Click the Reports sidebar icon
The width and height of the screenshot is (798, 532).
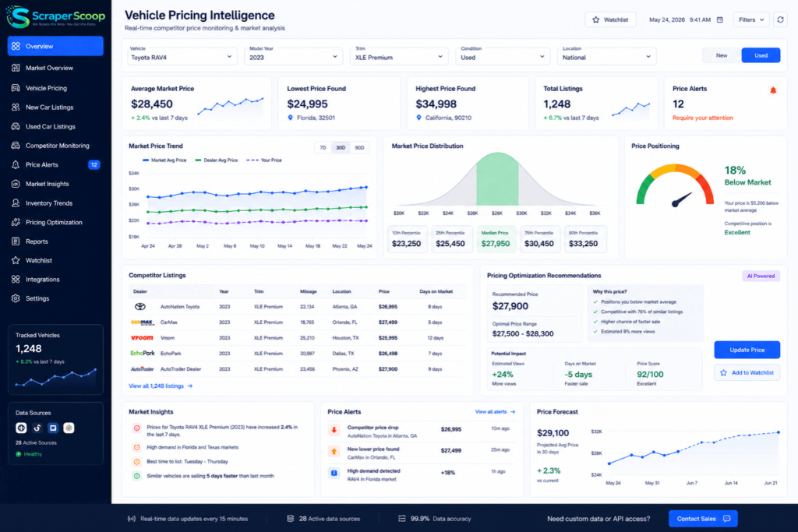tap(16, 241)
